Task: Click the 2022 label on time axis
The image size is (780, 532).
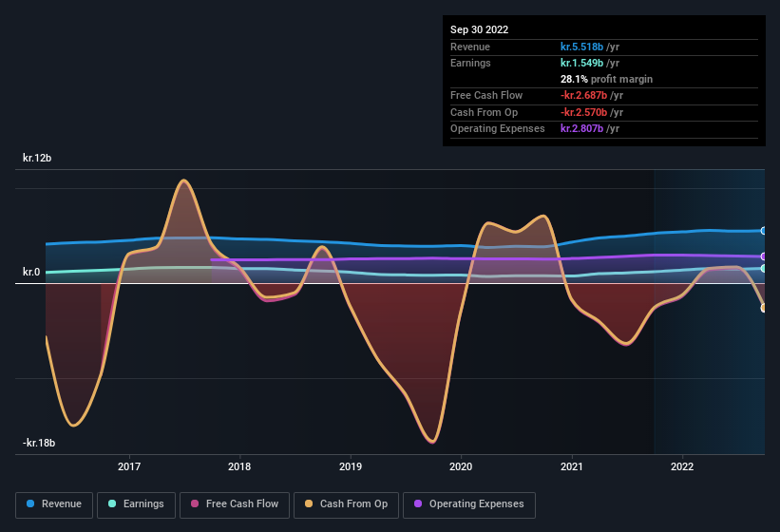Action: [x=682, y=466]
